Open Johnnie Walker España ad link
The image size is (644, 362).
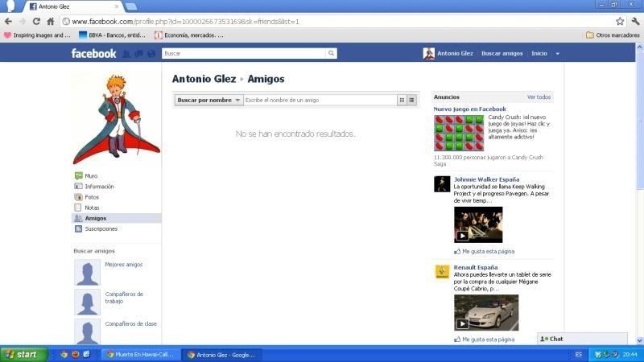click(486, 179)
